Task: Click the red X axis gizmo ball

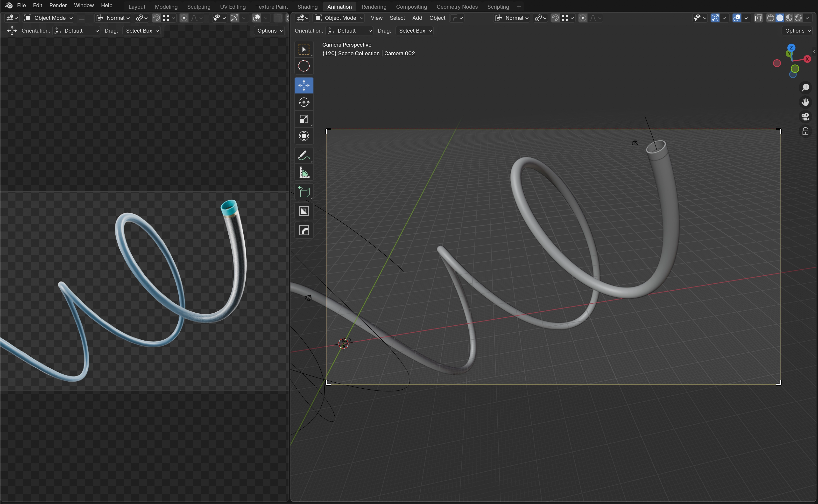Action: point(807,59)
